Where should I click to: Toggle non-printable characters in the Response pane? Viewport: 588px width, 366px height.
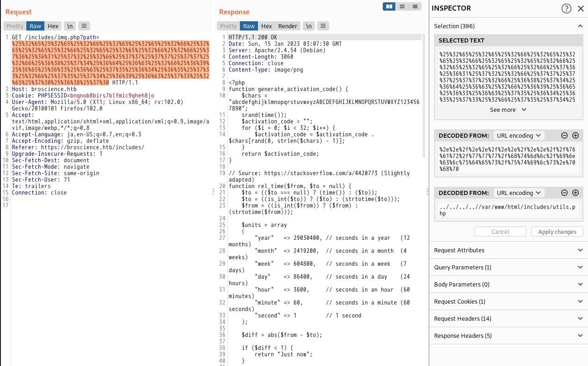point(309,26)
